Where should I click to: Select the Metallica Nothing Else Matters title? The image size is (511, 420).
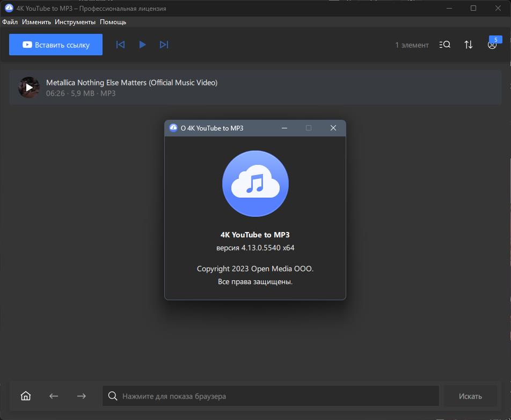pyautogui.click(x=132, y=83)
